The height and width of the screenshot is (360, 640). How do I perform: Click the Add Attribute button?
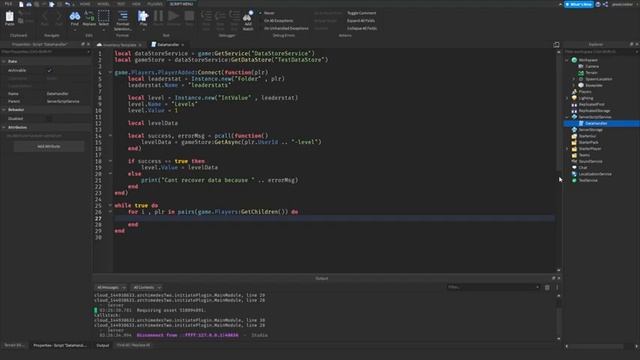click(49, 146)
